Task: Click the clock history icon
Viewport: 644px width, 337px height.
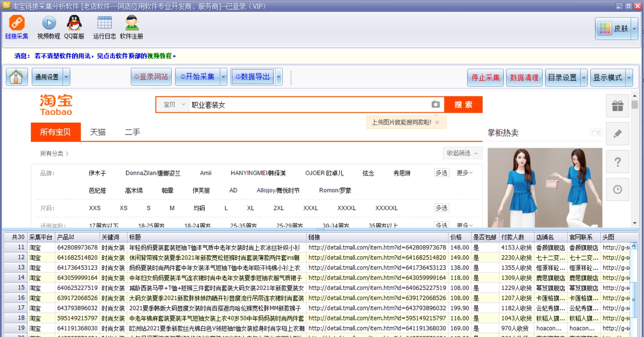Action: coord(617,189)
